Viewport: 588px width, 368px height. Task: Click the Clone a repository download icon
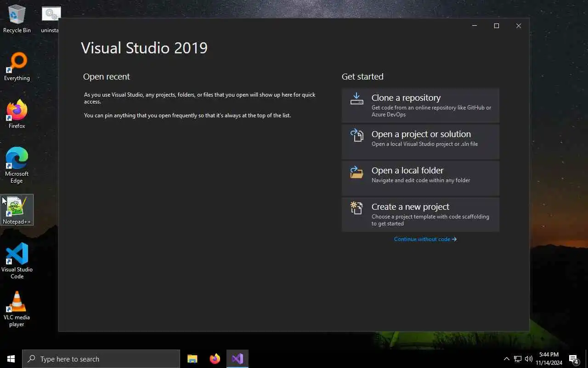(x=357, y=98)
